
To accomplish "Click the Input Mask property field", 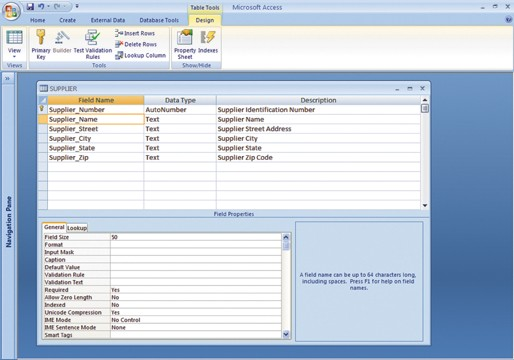I will [x=196, y=252].
